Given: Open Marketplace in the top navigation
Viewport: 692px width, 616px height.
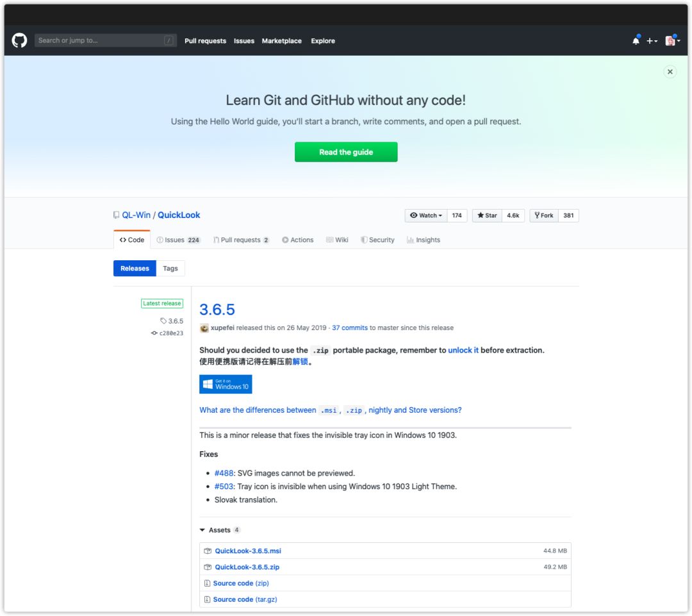Looking at the screenshot, I should coord(281,40).
